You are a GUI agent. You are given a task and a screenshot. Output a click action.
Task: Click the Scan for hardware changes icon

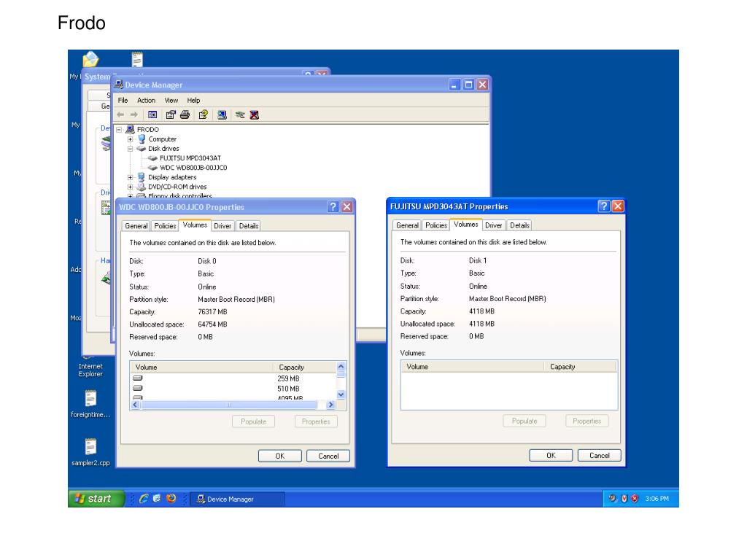[222, 114]
